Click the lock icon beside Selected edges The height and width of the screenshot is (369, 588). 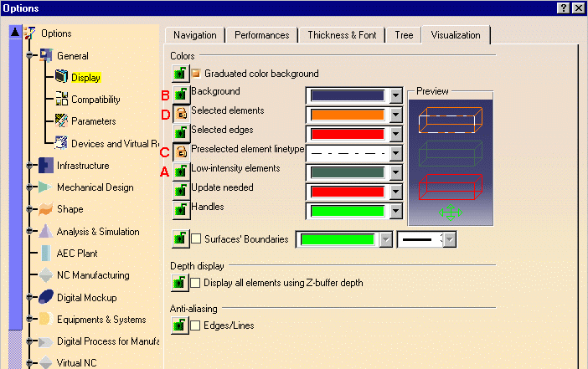[x=181, y=133]
